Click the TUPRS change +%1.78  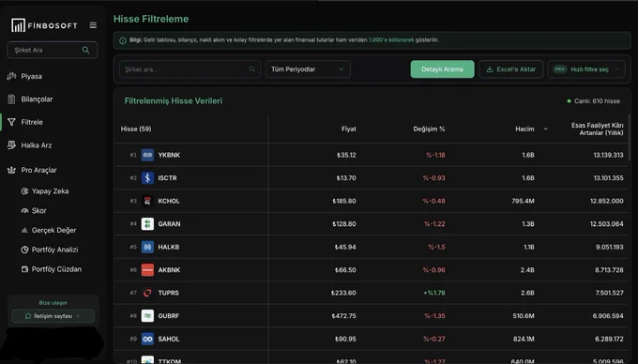(x=433, y=293)
